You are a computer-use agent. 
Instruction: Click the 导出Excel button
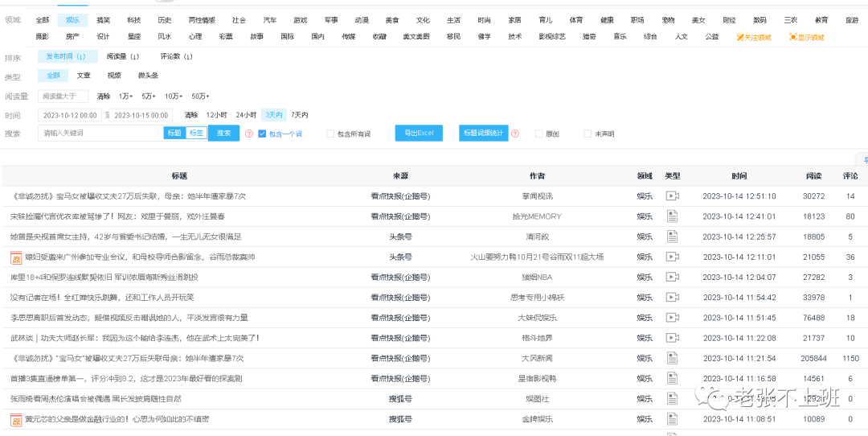point(419,133)
